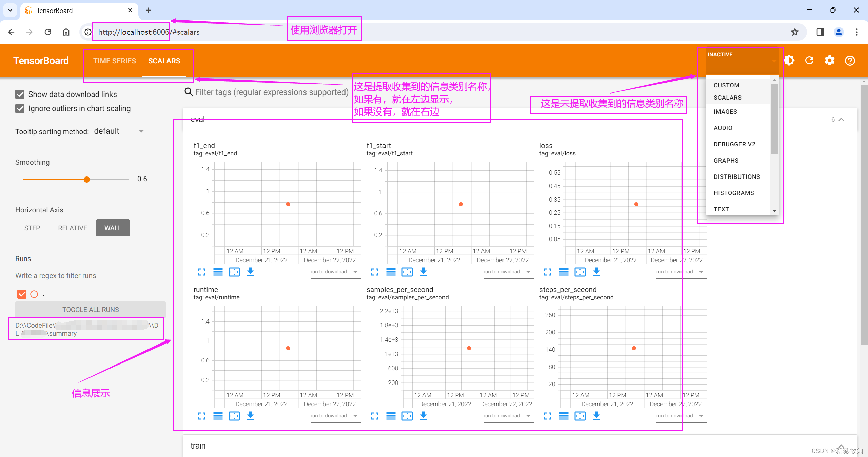
Task: Download the runtime chart data
Action: (x=251, y=416)
